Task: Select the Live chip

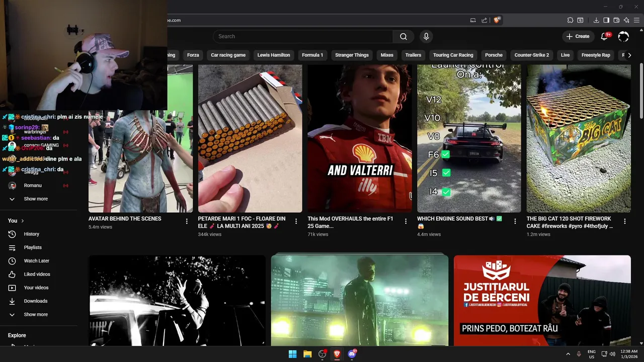Action: click(566, 55)
